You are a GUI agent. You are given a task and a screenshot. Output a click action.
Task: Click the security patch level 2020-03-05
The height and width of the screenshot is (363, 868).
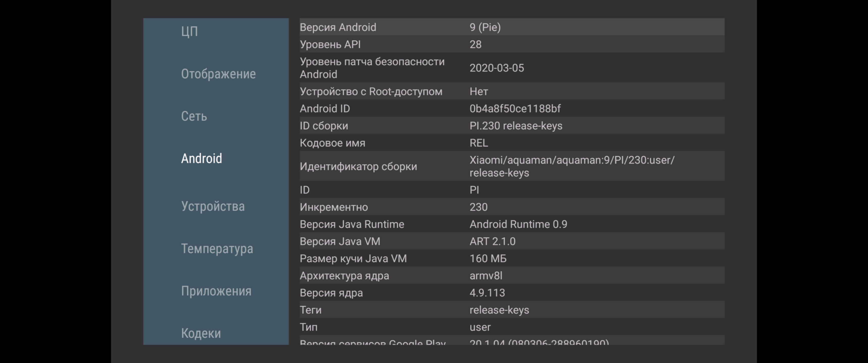496,68
